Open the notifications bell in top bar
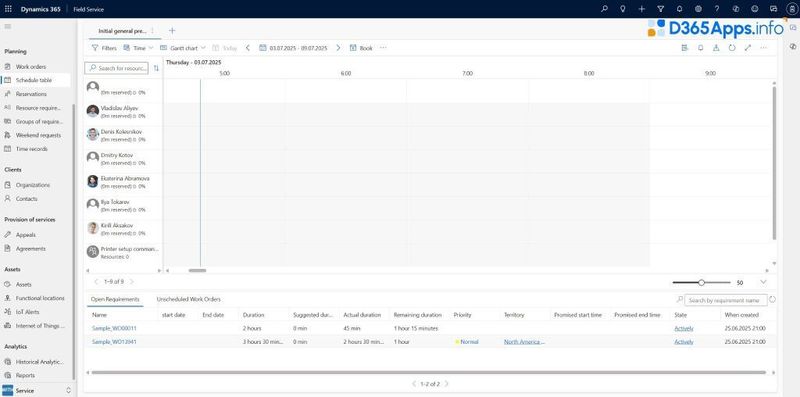This screenshot has width=800, height=397. 679,9
